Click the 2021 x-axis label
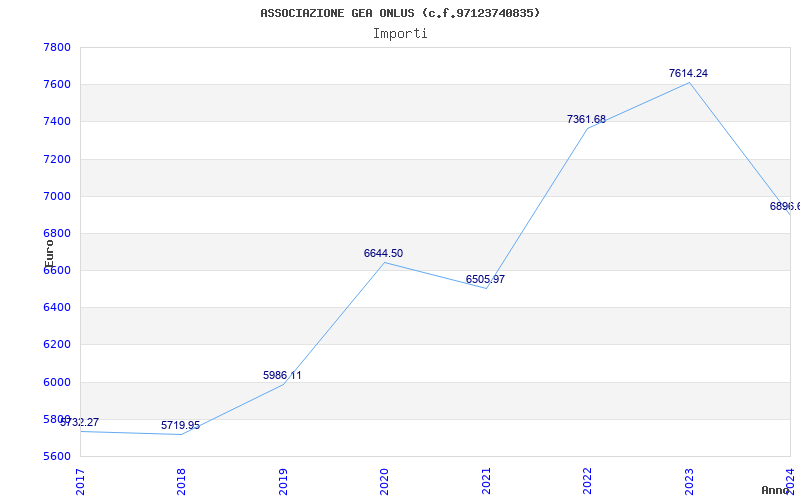The image size is (800, 500). [x=486, y=482]
